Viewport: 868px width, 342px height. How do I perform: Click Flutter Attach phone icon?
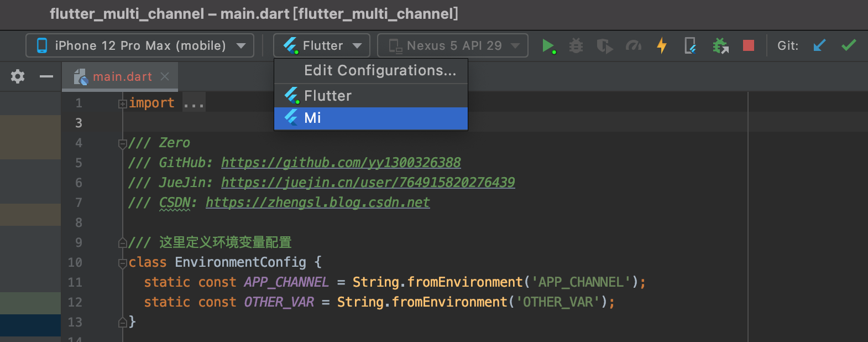pyautogui.click(x=690, y=45)
